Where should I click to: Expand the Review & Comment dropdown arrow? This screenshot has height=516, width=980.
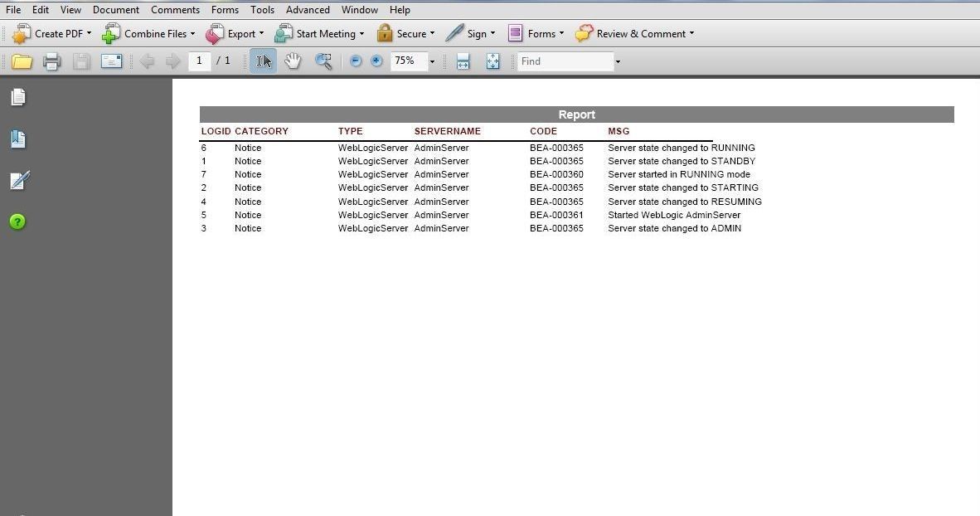point(691,34)
